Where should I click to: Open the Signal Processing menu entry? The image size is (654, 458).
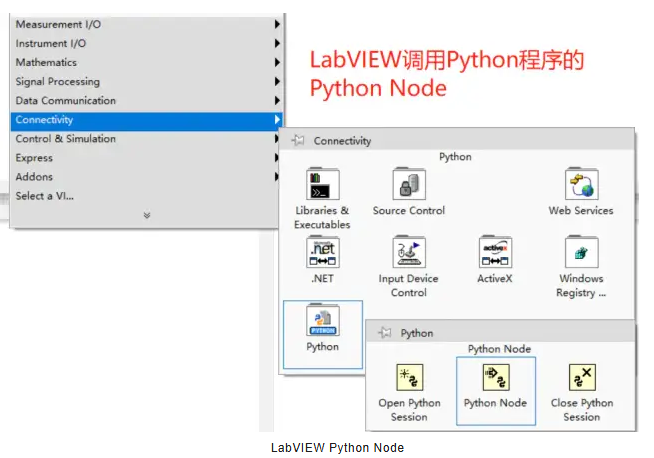(x=57, y=82)
